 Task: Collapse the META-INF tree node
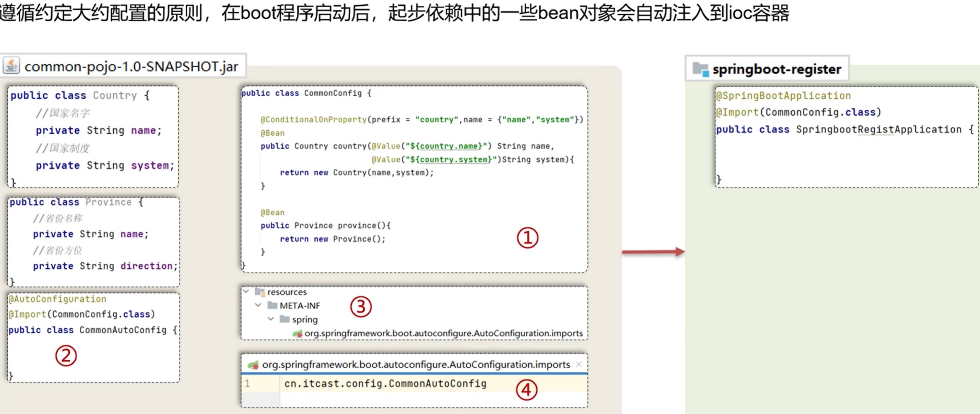tap(258, 305)
